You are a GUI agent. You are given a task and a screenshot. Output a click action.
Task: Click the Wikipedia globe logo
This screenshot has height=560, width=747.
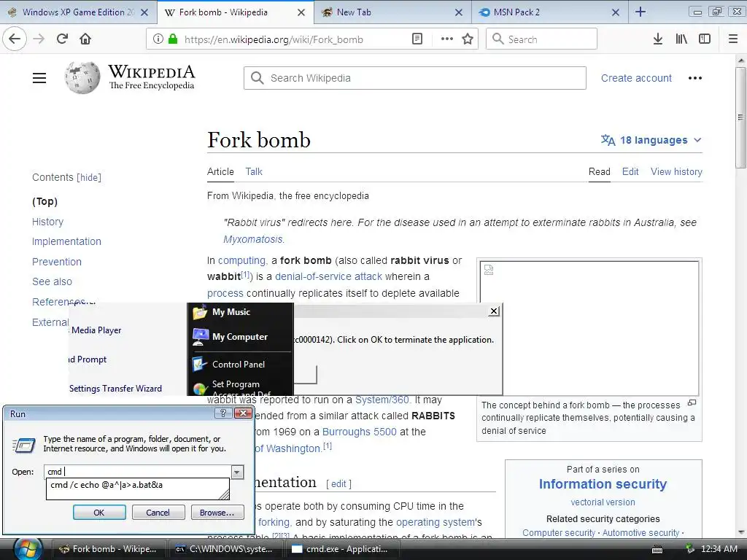tap(82, 77)
